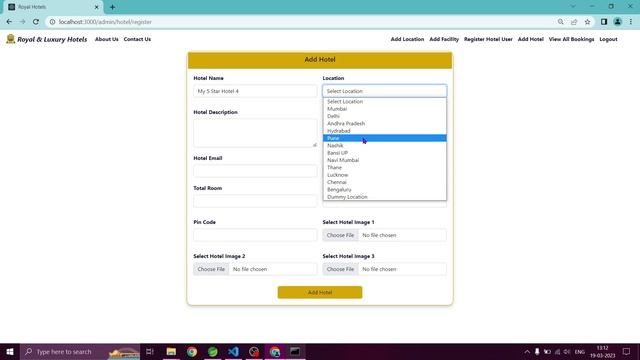Open the Contact Us page

tap(137, 39)
